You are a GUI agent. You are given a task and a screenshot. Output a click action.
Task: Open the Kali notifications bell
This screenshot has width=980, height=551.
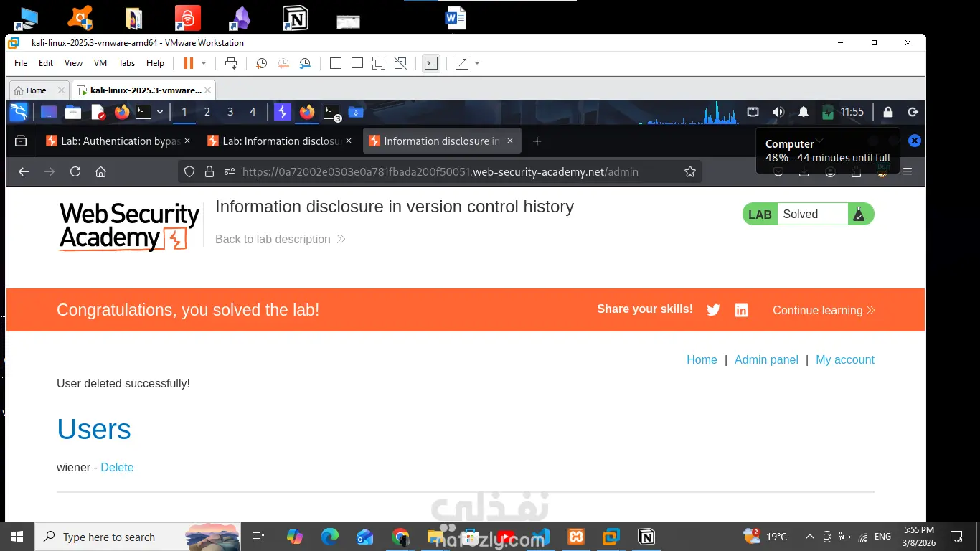point(804,112)
